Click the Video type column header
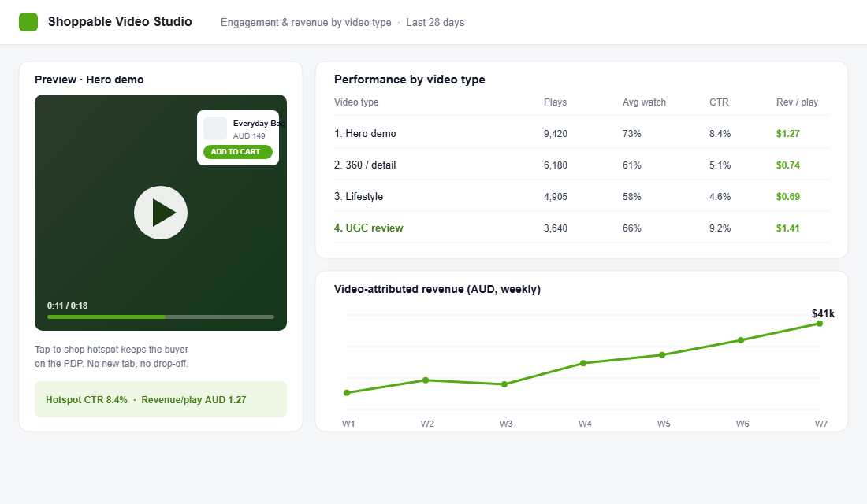867x504 pixels. tap(356, 102)
